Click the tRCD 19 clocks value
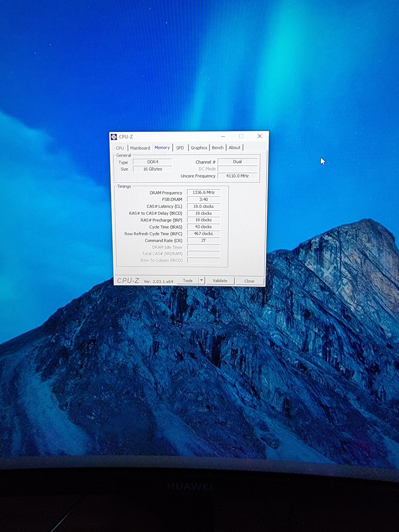 [x=203, y=213]
